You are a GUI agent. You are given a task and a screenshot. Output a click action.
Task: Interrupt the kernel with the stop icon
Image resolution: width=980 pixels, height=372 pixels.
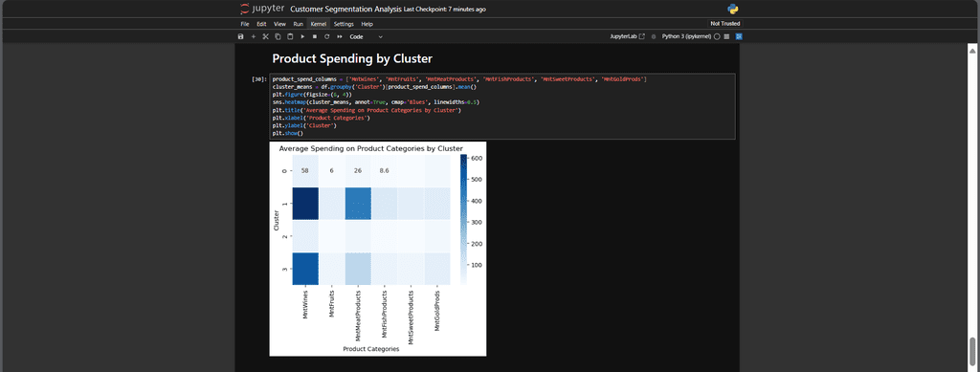(x=314, y=37)
